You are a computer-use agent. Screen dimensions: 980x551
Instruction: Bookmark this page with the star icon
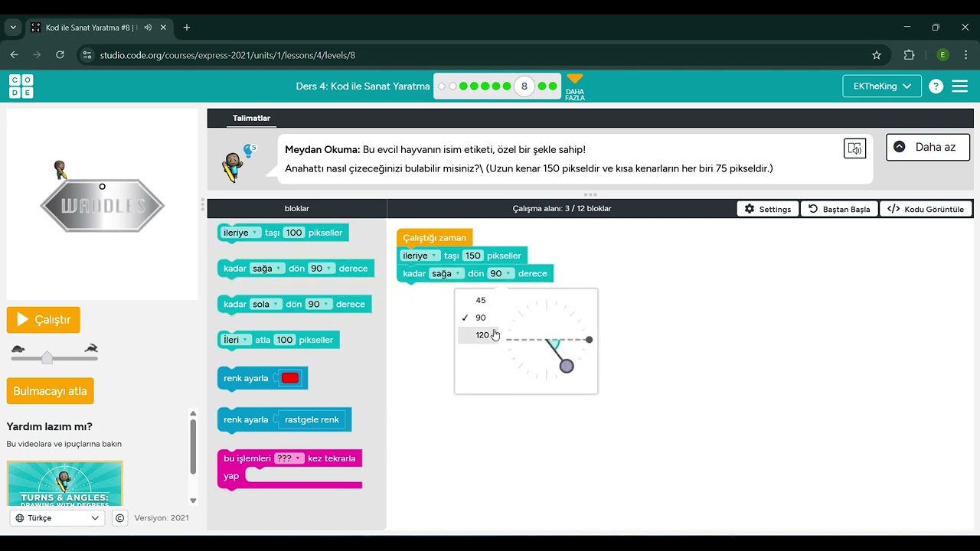[877, 55]
